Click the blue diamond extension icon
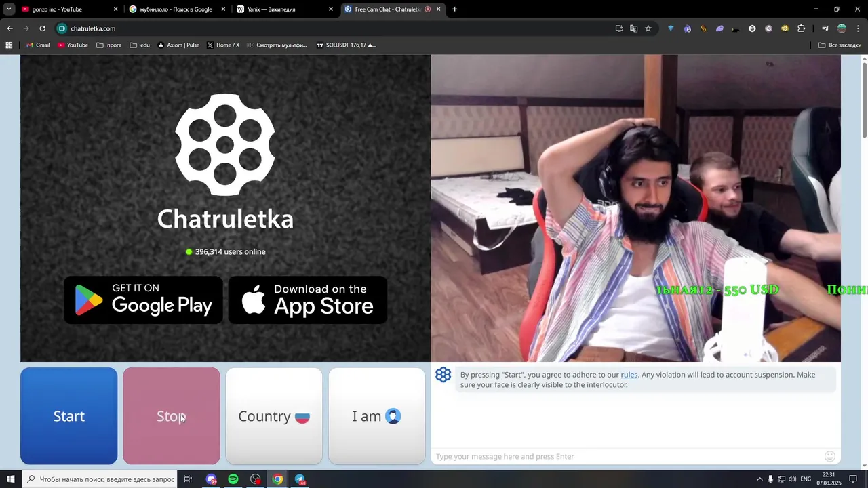Viewport: 868px width, 488px height. pos(671,28)
